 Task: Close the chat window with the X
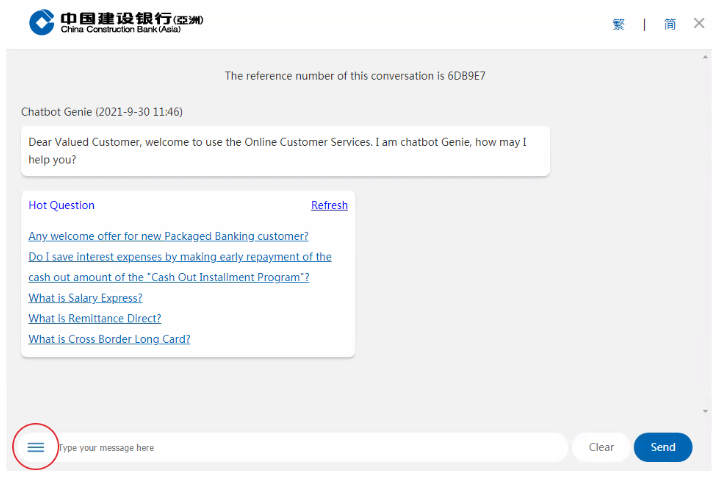[x=699, y=23]
